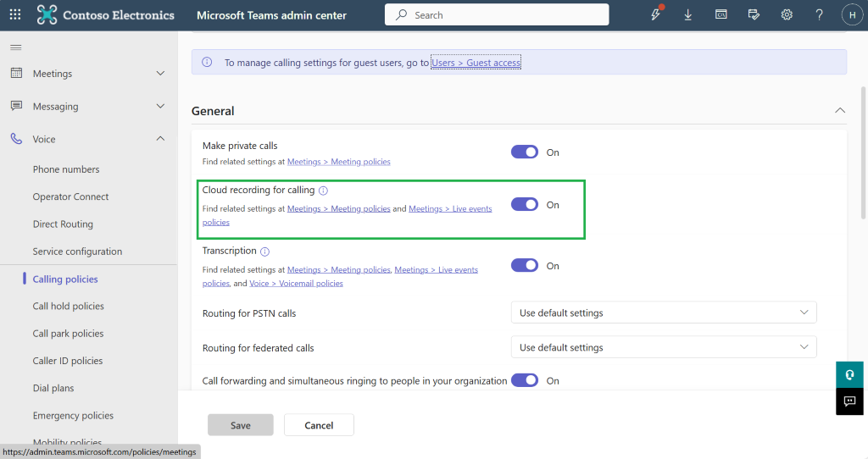Screen dimensions: 868x459
Task: Toggle Call forwarding and simultaneous ringing switch
Action: 524,380
